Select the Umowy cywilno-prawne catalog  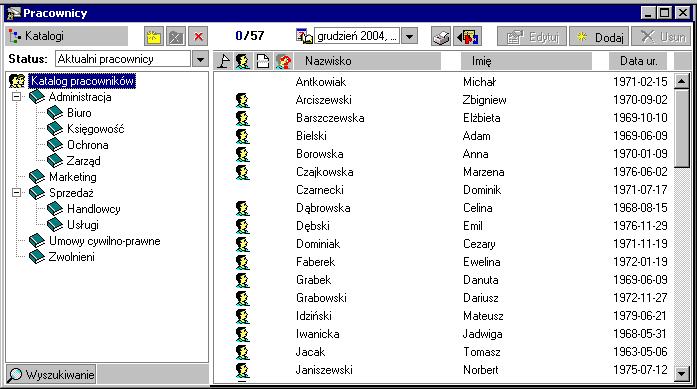104,241
